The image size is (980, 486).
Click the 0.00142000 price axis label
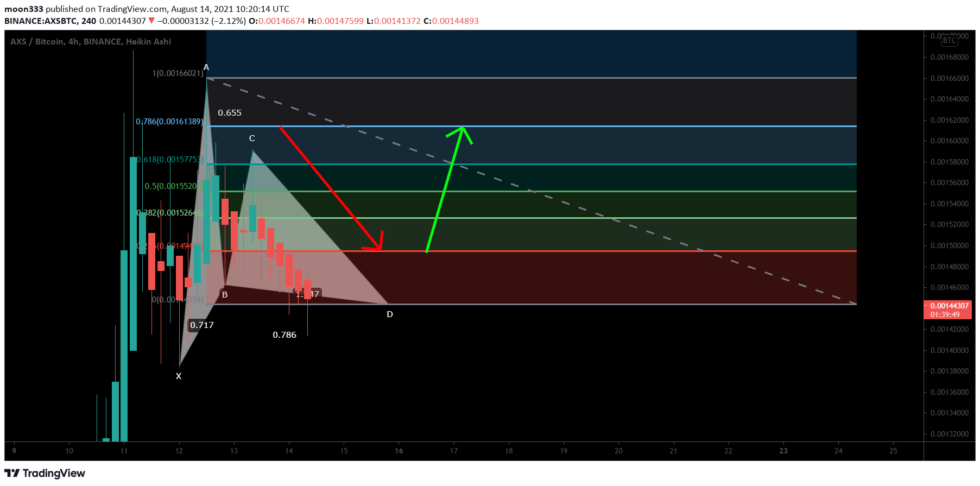coord(950,329)
